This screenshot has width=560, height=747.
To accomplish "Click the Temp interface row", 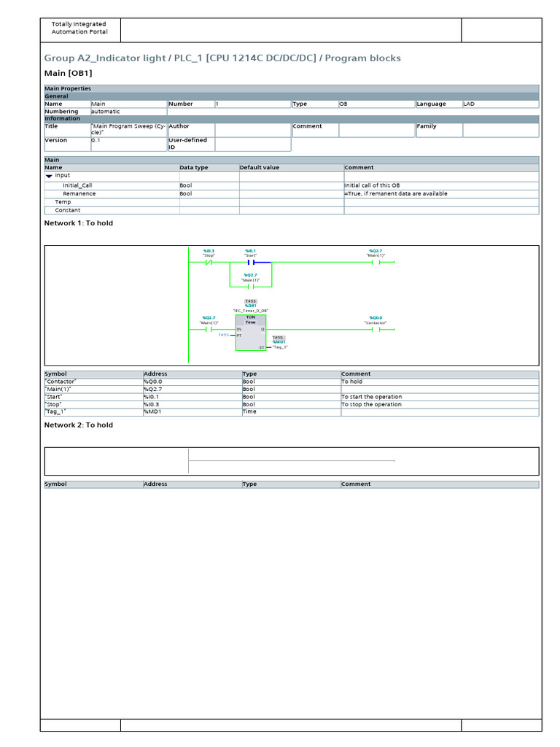I will coord(292,202).
